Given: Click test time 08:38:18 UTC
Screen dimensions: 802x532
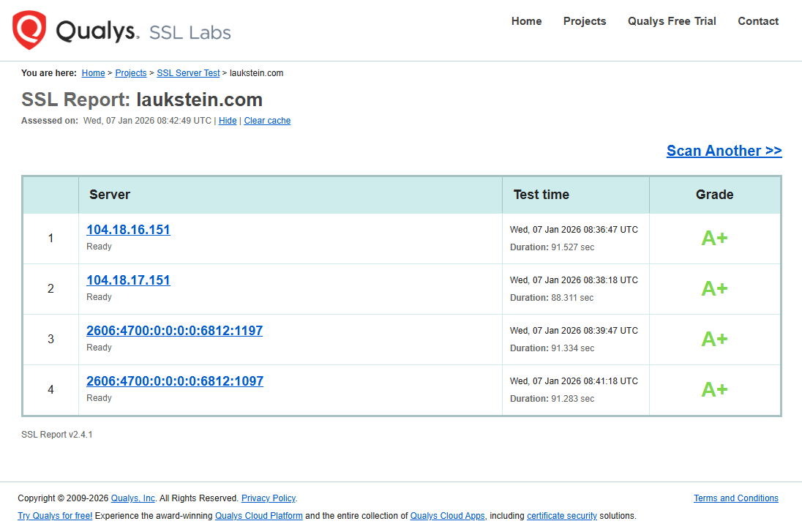Looking at the screenshot, I should click(574, 280).
